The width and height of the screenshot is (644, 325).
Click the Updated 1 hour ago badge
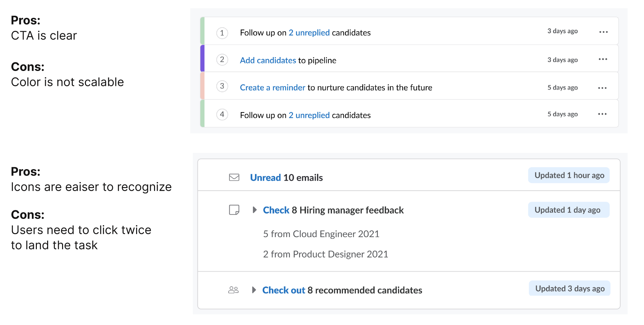569,175
